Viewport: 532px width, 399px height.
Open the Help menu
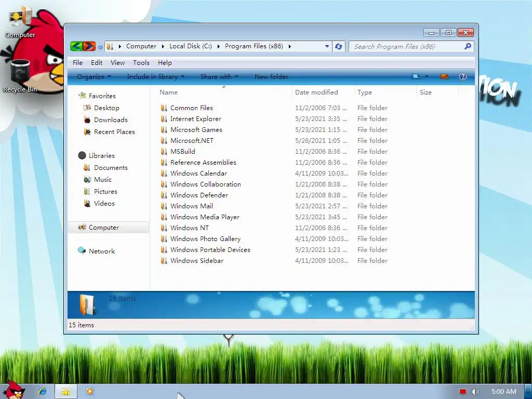[165, 63]
